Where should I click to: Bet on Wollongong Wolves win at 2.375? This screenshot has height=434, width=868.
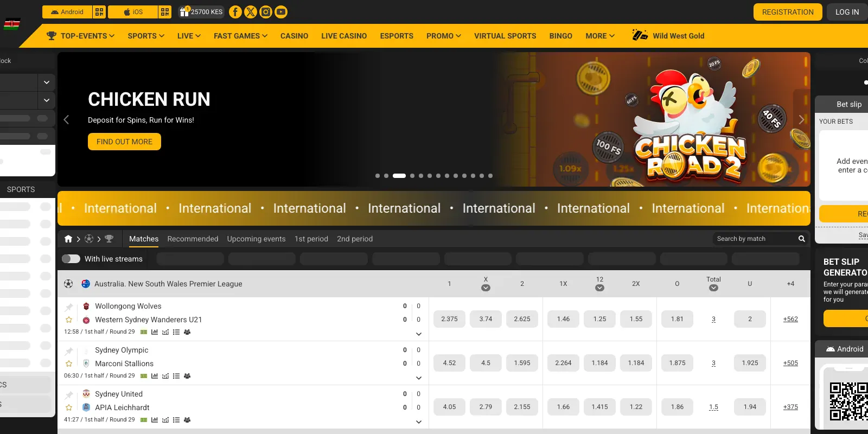point(449,319)
